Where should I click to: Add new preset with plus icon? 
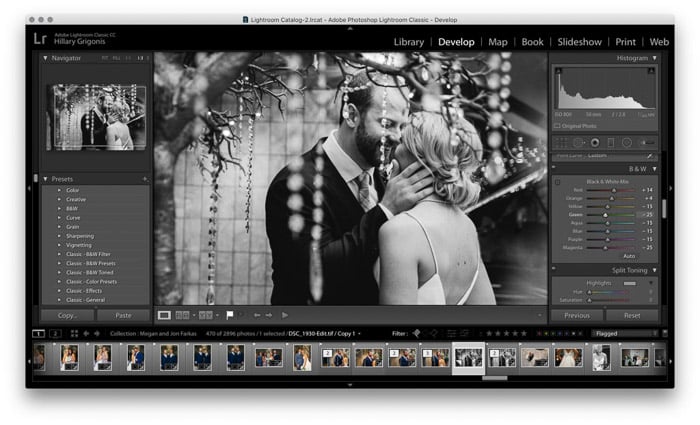pos(145,179)
